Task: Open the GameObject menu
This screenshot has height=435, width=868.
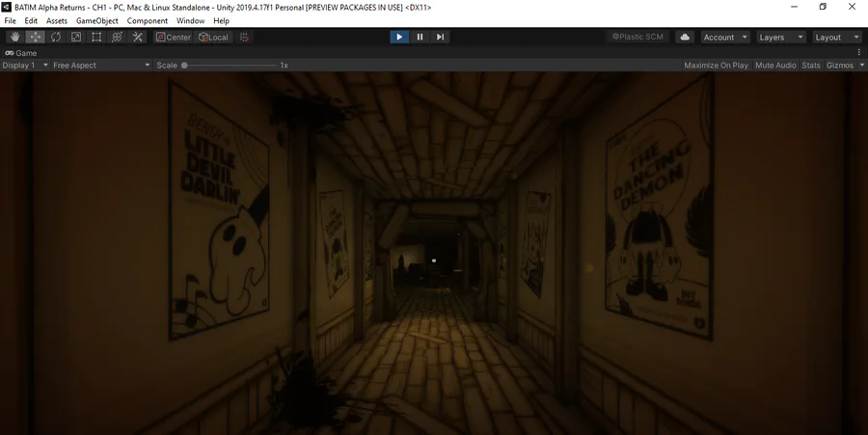Action: [96, 20]
